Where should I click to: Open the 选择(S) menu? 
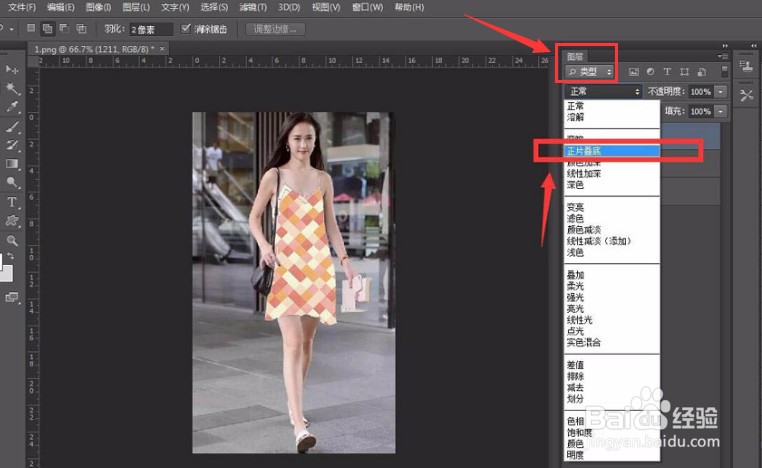(214, 7)
